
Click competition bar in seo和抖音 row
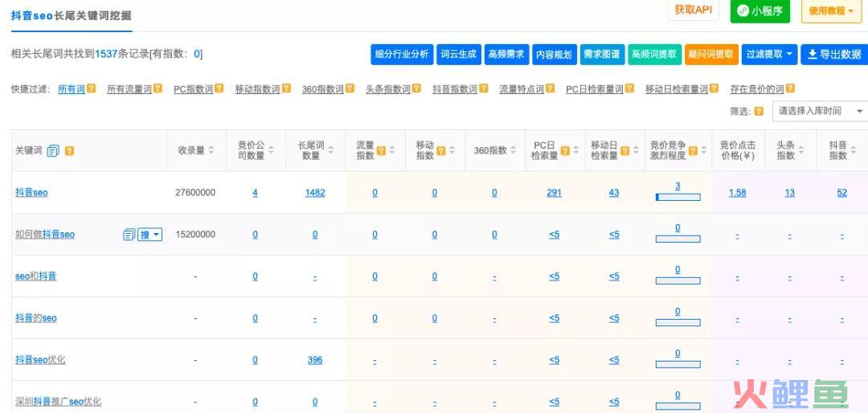pos(678,280)
